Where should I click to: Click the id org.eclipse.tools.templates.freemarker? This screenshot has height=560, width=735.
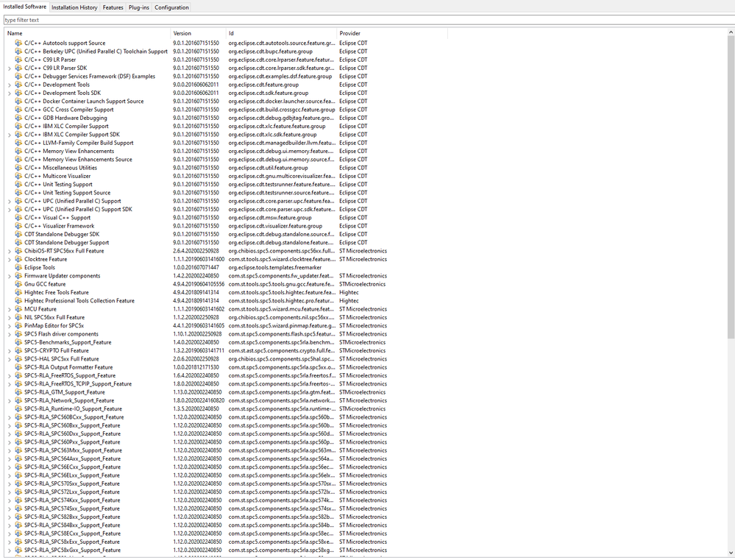(275, 268)
